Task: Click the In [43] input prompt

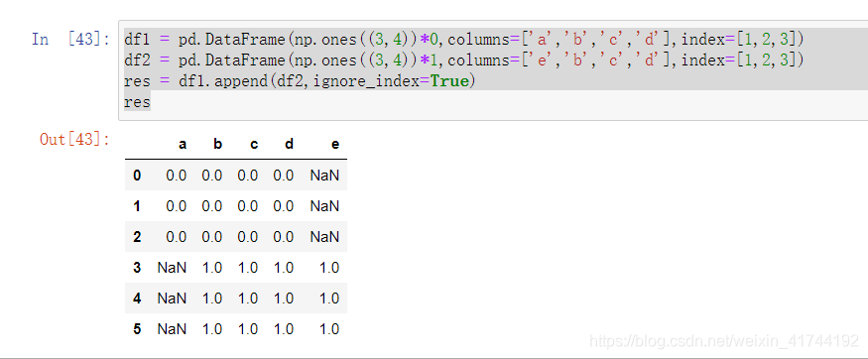Action: pos(70,40)
